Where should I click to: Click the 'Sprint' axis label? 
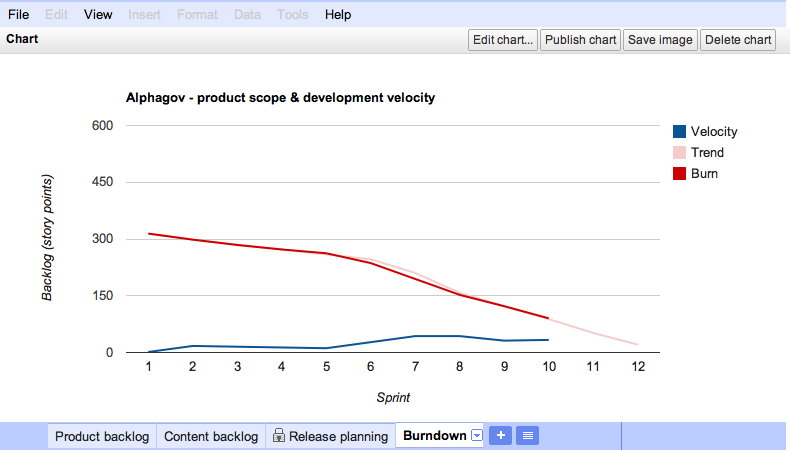(393, 398)
